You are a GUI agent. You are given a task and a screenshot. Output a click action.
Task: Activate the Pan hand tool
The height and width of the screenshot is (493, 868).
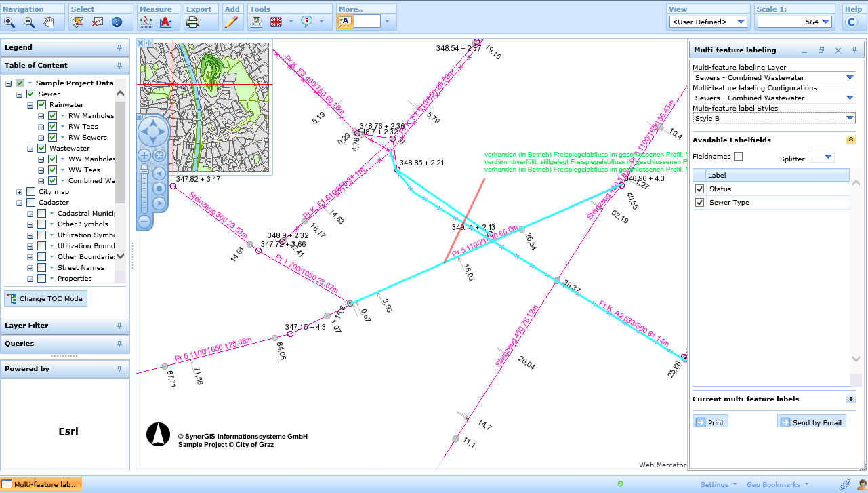(49, 22)
